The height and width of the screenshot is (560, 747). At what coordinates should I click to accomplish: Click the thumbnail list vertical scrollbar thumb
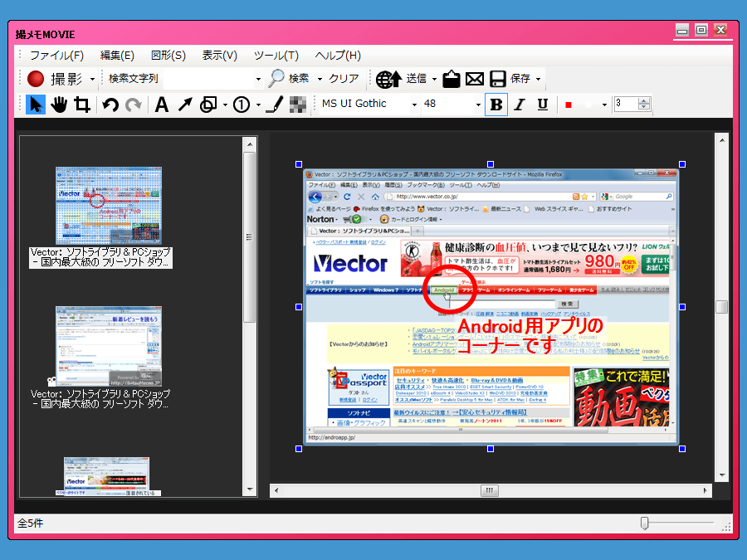pos(250,237)
